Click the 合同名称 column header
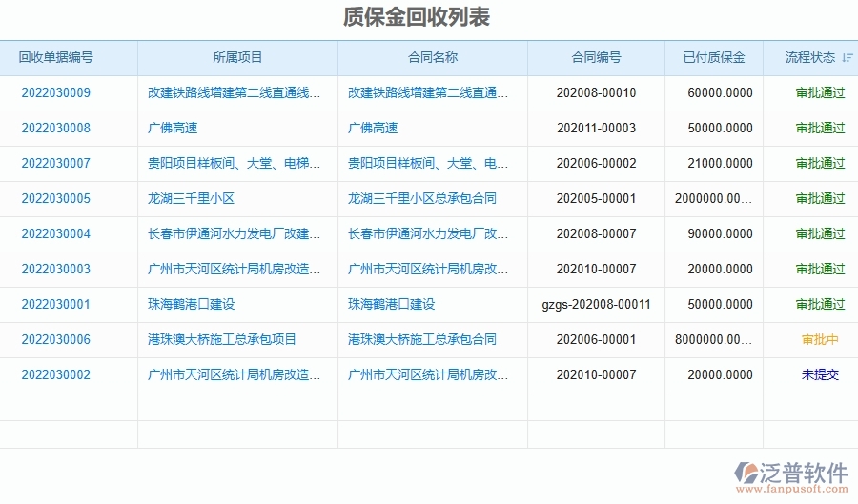This screenshot has width=858, height=504. pyautogui.click(x=432, y=58)
